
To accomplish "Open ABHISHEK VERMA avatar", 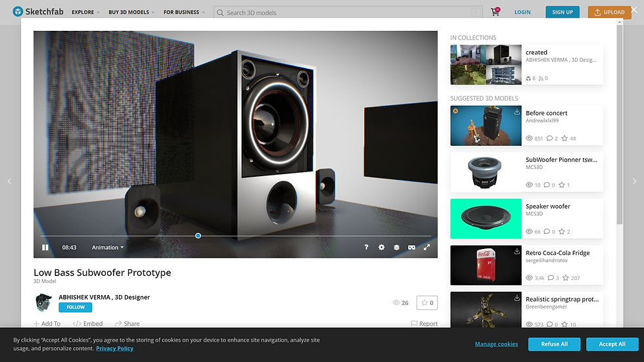I will click(x=43, y=302).
